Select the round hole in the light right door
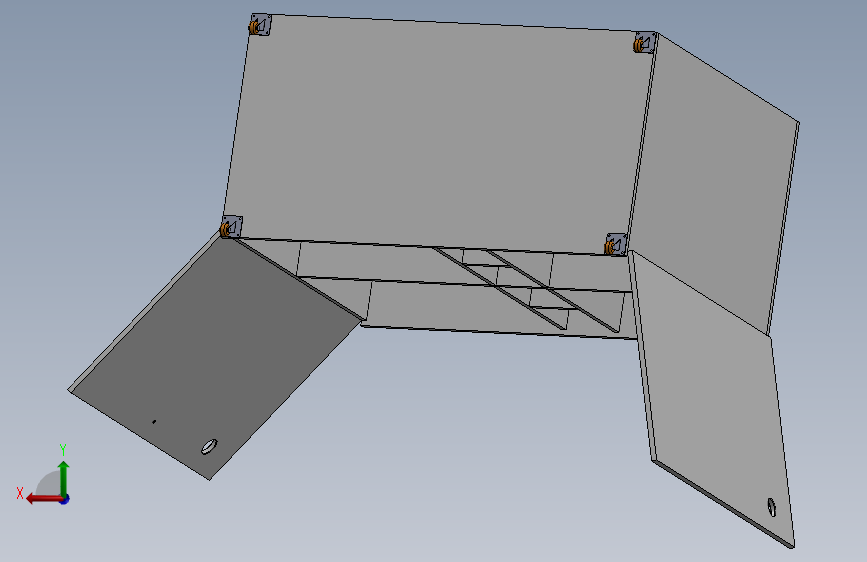 (772, 507)
